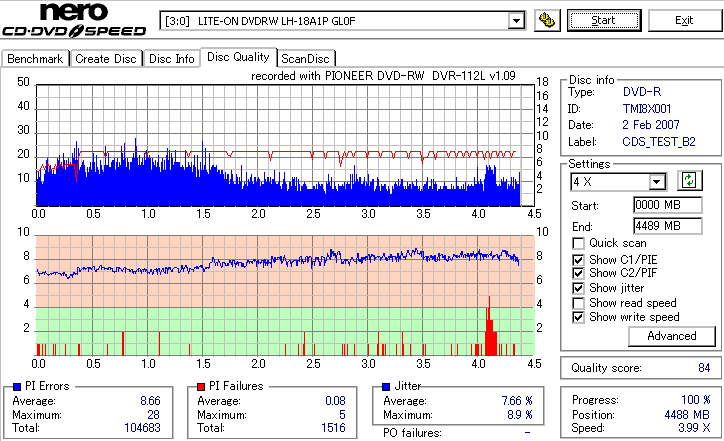Toggle the Show C1/PIE checkbox
The width and height of the screenshot is (724, 441).
point(578,260)
